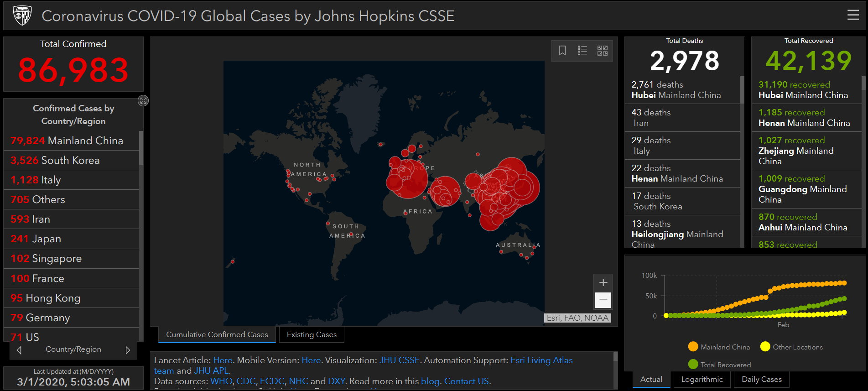Select 1,027 recovered Zhejiang entry
The height and width of the screenshot is (391, 868).
coord(807,151)
